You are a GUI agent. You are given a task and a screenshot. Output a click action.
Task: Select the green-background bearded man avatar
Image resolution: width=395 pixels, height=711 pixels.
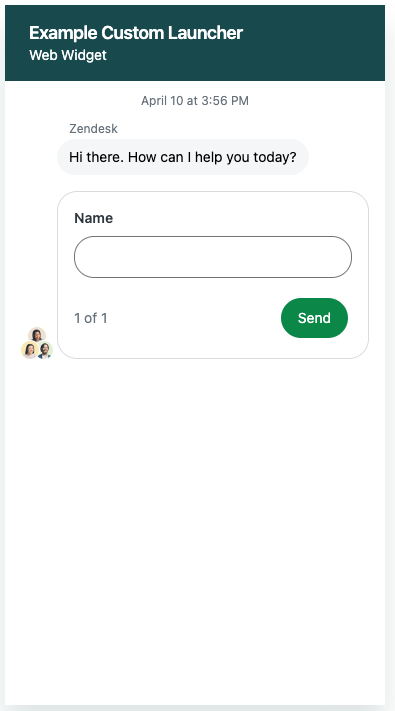tap(44, 350)
